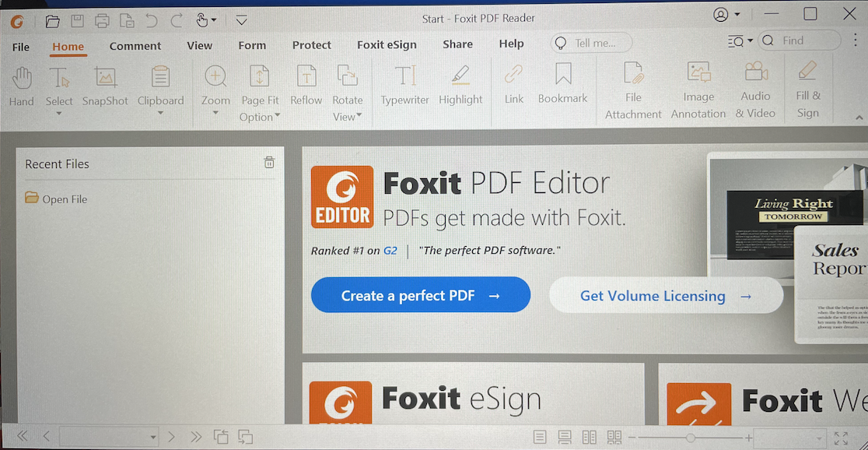Screen dimensions: 868x450
Task: Open the Share tab
Action: (457, 44)
